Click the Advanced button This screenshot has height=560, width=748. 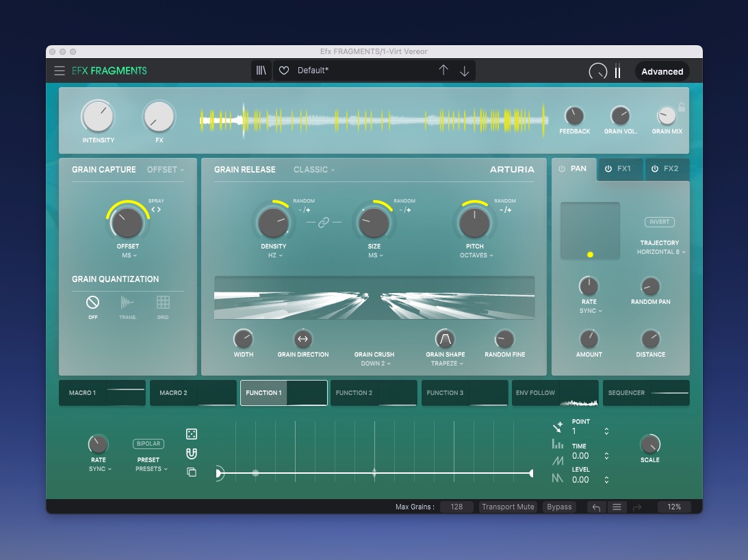coord(662,72)
